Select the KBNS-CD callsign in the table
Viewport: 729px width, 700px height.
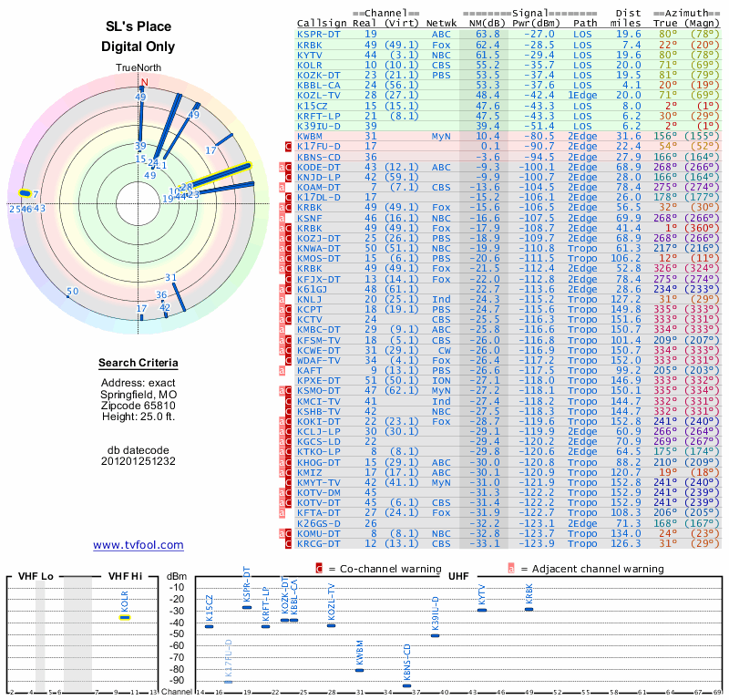(x=319, y=157)
